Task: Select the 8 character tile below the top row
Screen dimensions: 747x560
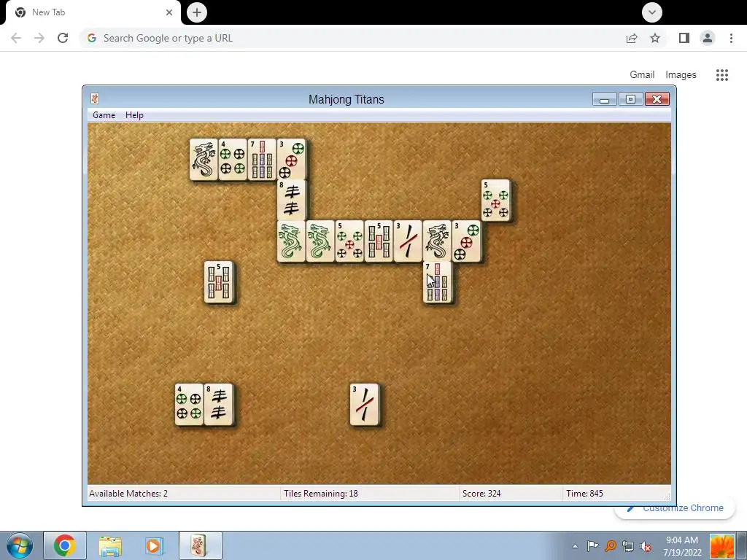Action: (x=291, y=200)
